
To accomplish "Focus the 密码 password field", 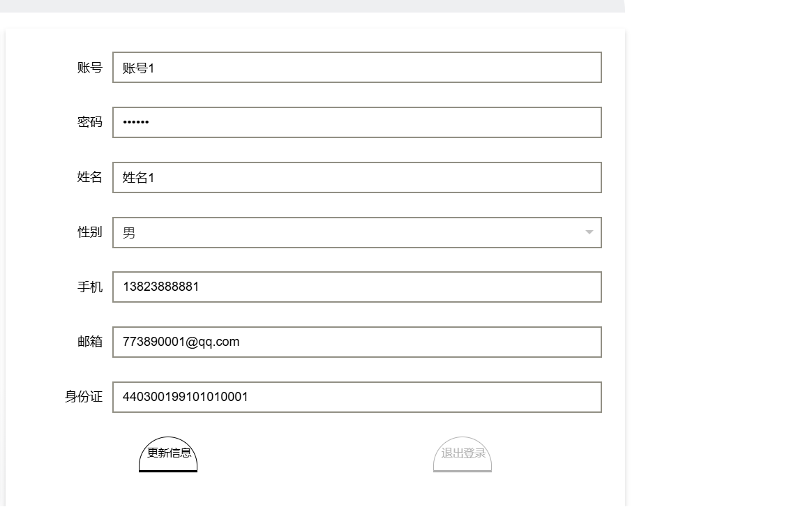I will (x=356, y=122).
